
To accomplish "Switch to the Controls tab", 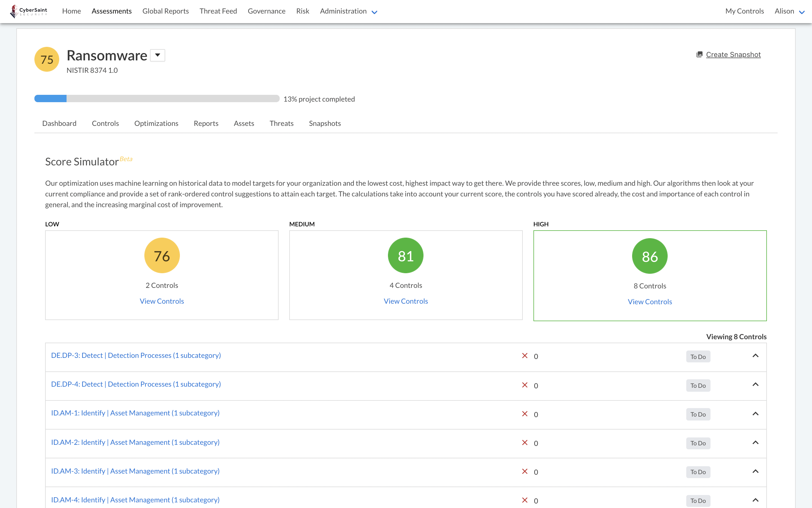I will 105,123.
